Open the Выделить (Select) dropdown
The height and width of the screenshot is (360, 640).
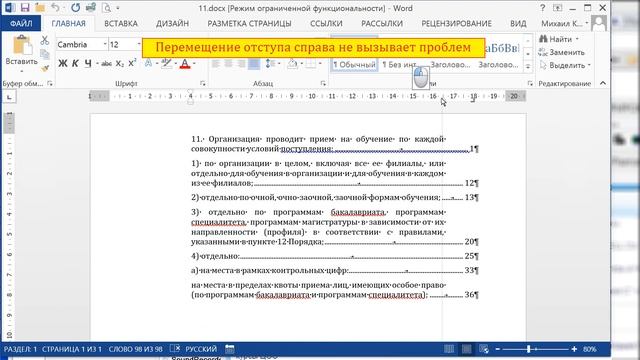[565, 65]
